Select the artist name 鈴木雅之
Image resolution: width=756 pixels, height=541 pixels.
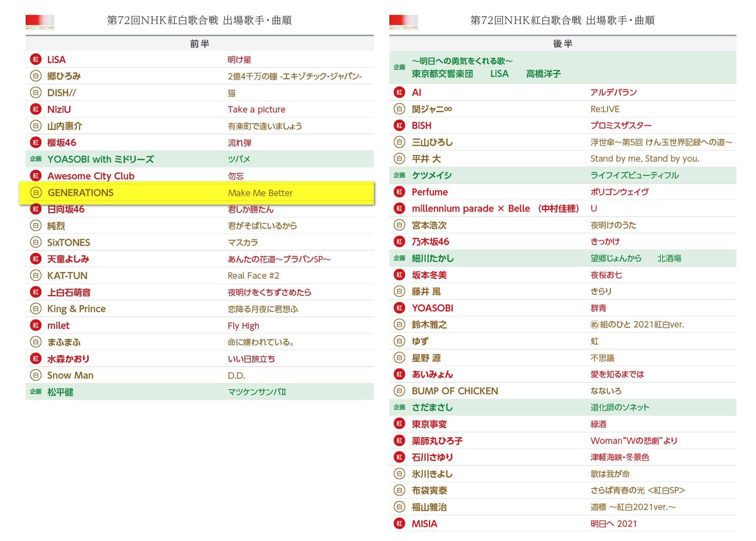[429, 325]
